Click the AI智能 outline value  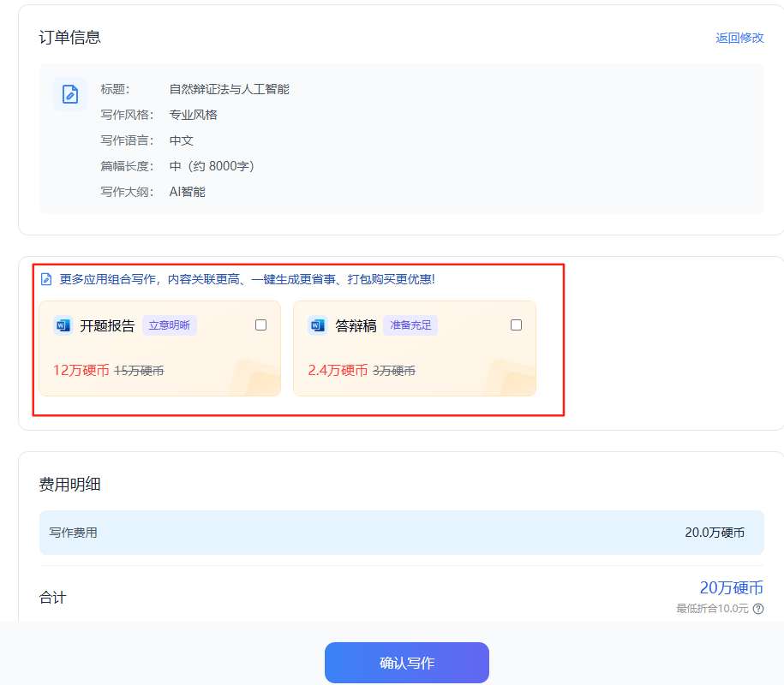click(x=187, y=192)
